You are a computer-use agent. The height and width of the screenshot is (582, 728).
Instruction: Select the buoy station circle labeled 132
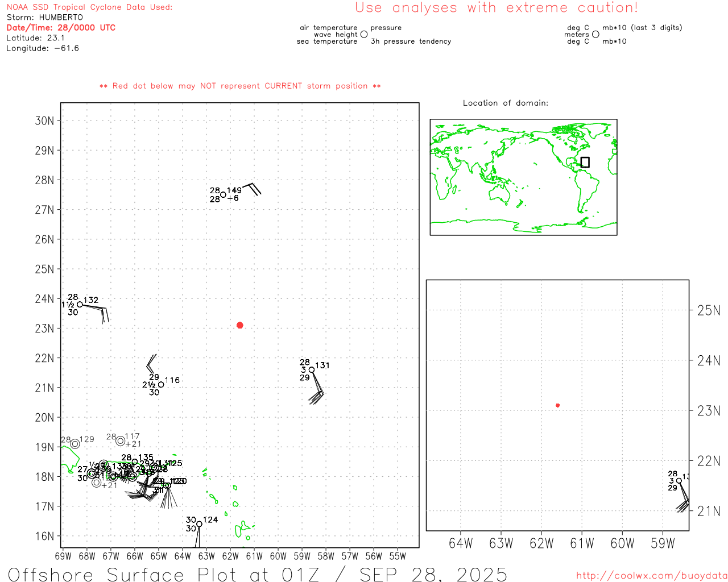(80, 305)
